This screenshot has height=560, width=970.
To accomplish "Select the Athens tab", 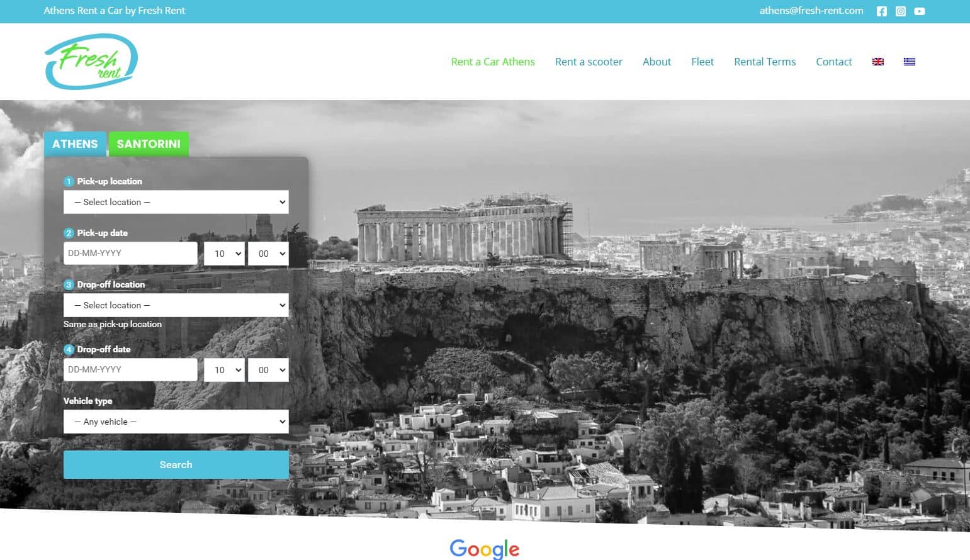I will point(75,144).
